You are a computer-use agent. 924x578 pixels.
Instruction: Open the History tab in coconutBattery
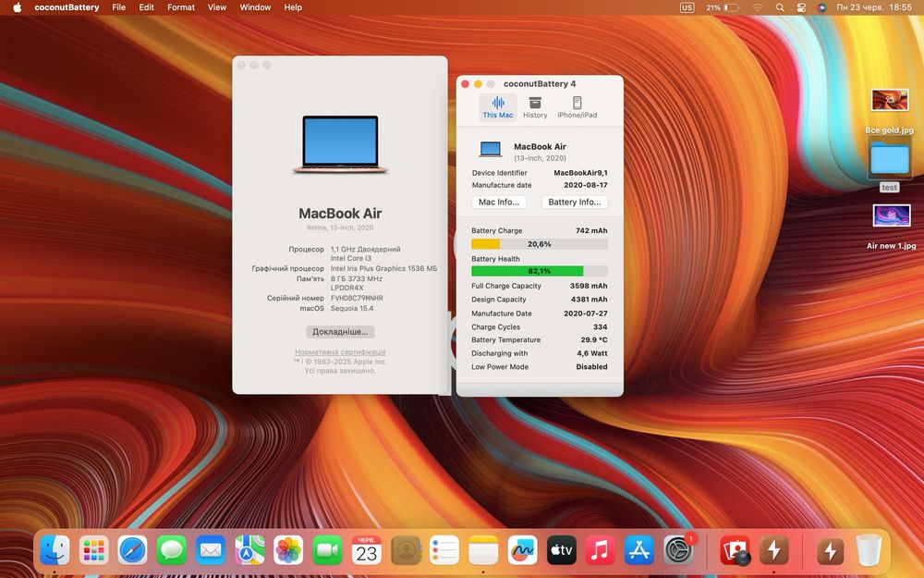click(535, 107)
